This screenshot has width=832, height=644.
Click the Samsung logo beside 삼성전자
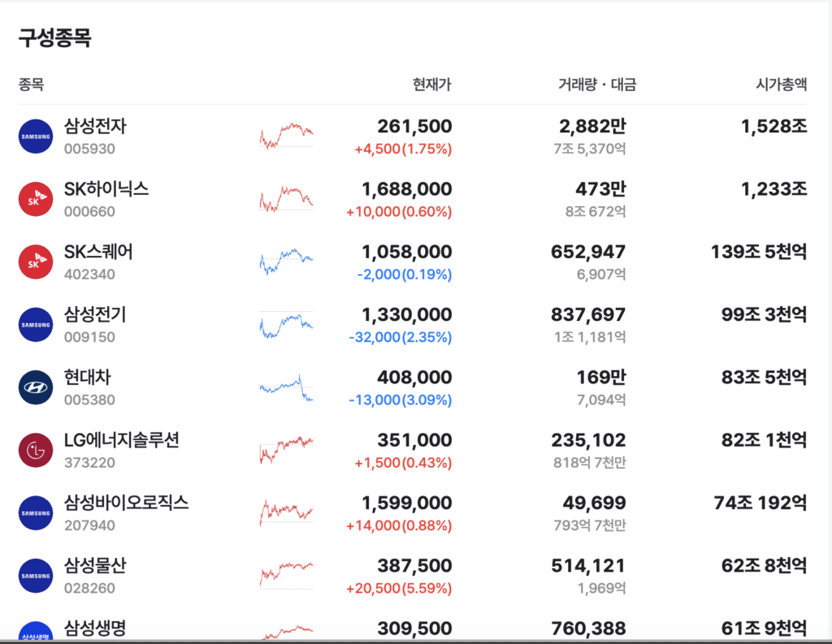click(36, 136)
